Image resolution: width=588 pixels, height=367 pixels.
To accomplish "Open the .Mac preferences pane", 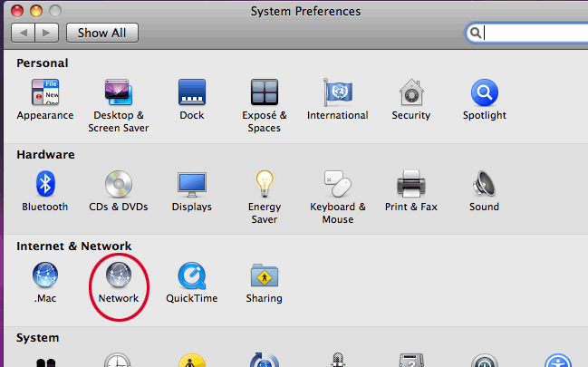I will coord(45,275).
